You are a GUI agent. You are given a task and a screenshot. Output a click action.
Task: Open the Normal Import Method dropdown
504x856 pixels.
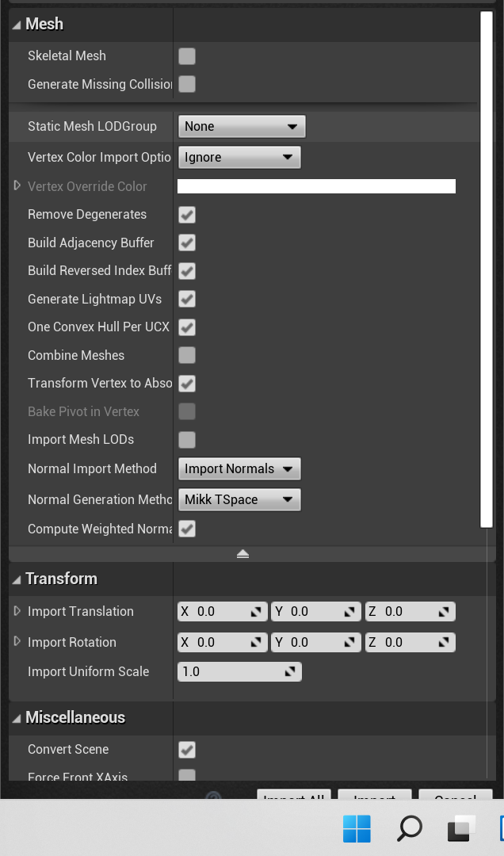239,469
